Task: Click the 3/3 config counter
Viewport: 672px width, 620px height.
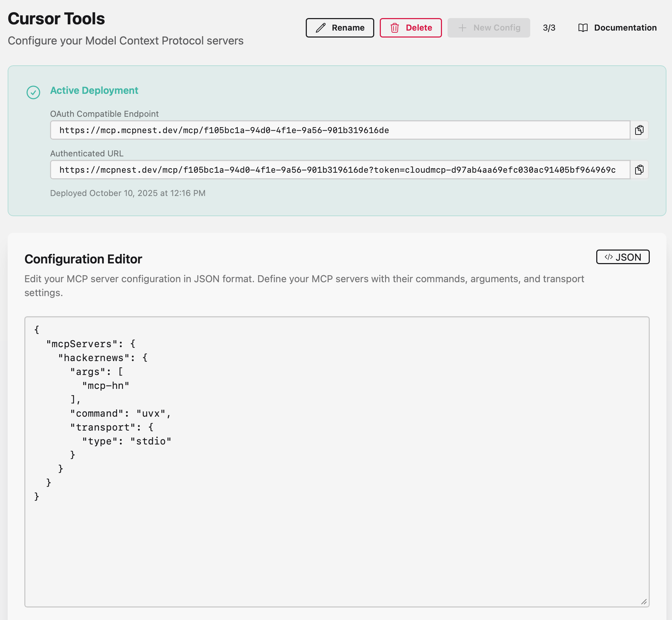Action: [548, 27]
